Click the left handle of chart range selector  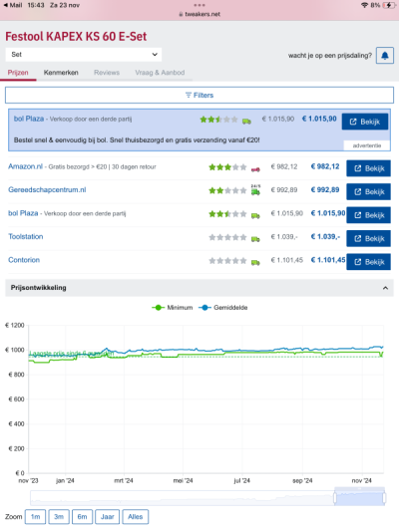[335, 498]
